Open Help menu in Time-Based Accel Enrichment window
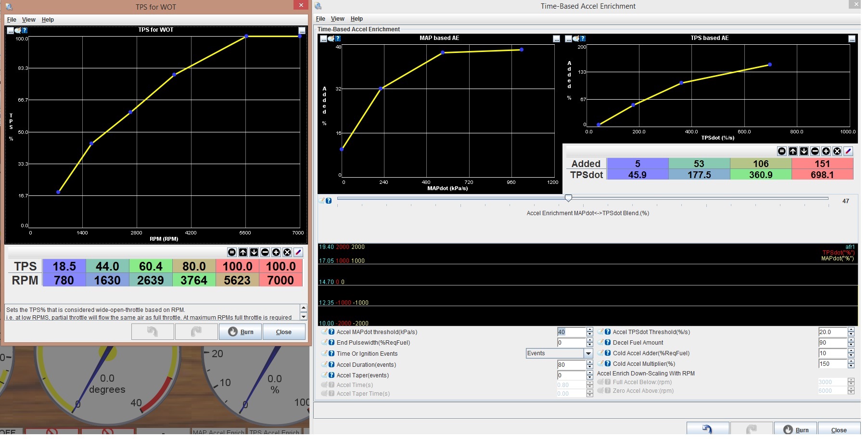 coord(357,19)
